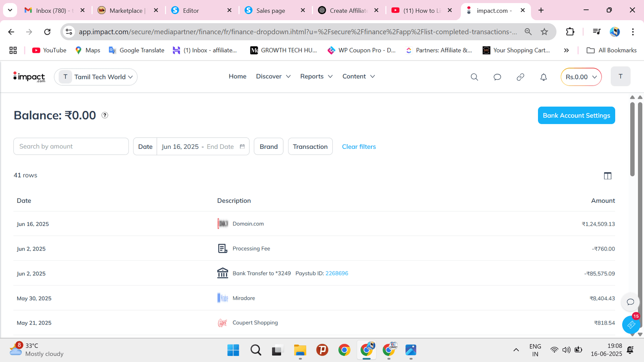Go back in the browser
The width and height of the screenshot is (644, 362).
point(11,32)
